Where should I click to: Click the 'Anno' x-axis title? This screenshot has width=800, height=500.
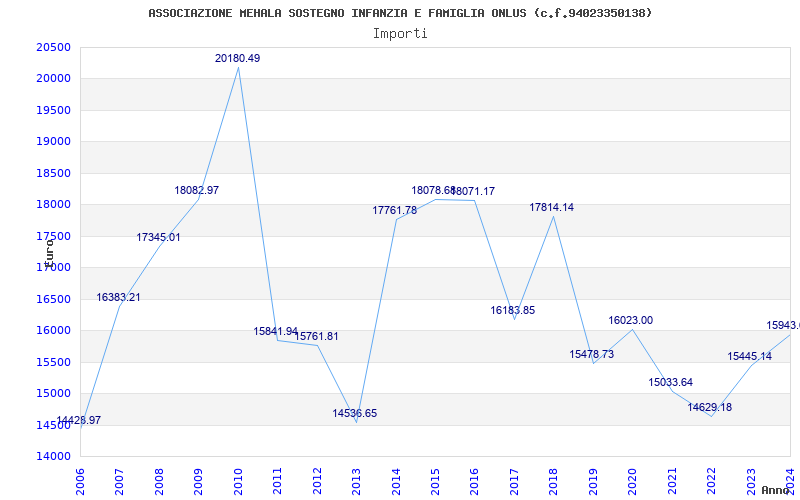pos(775,490)
